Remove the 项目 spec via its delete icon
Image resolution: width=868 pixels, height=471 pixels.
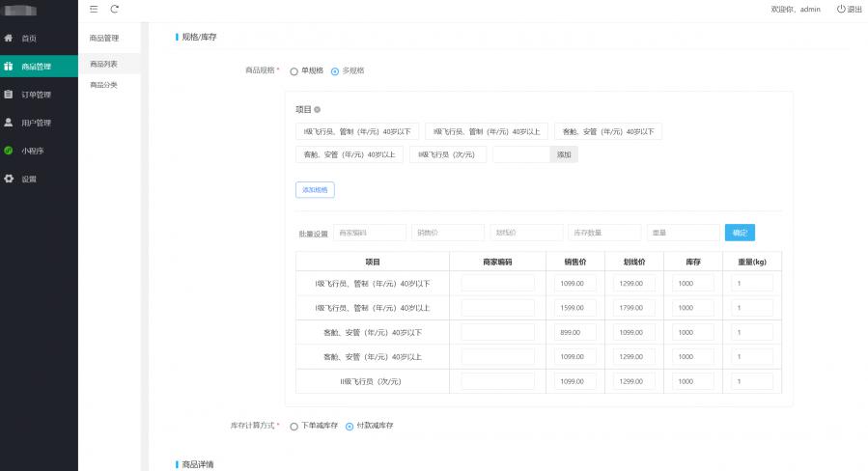(318, 110)
